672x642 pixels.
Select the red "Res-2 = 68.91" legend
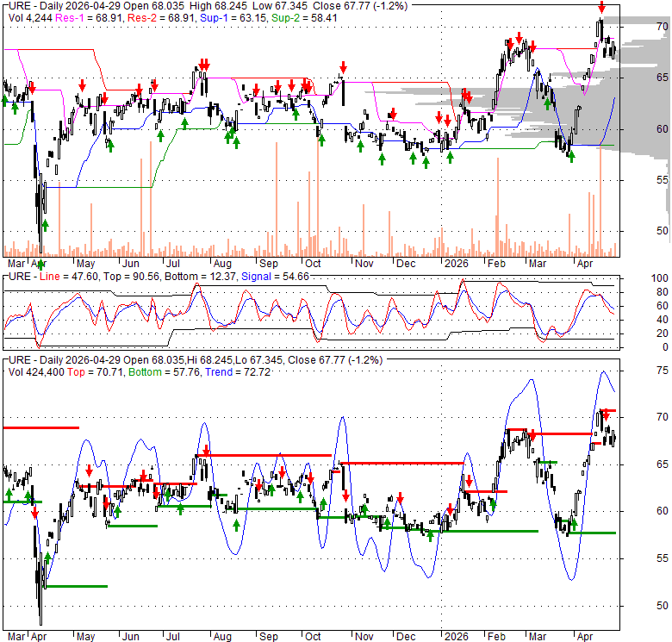tap(162, 18)
